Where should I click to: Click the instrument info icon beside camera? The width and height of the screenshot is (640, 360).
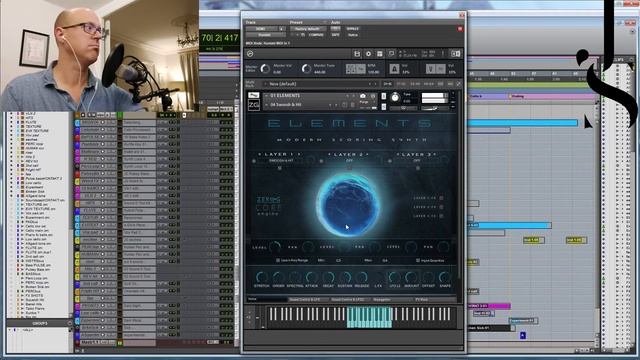click(x=373, y=96)
